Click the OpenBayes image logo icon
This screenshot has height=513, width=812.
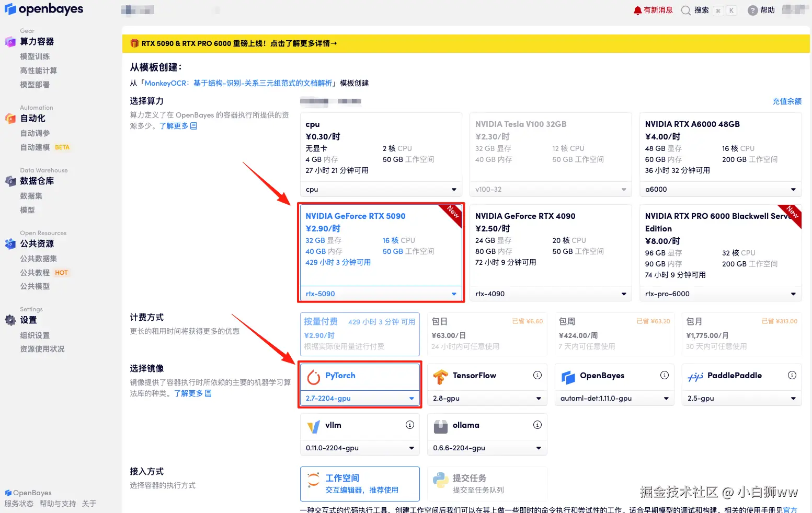click(x=568, y=377)
